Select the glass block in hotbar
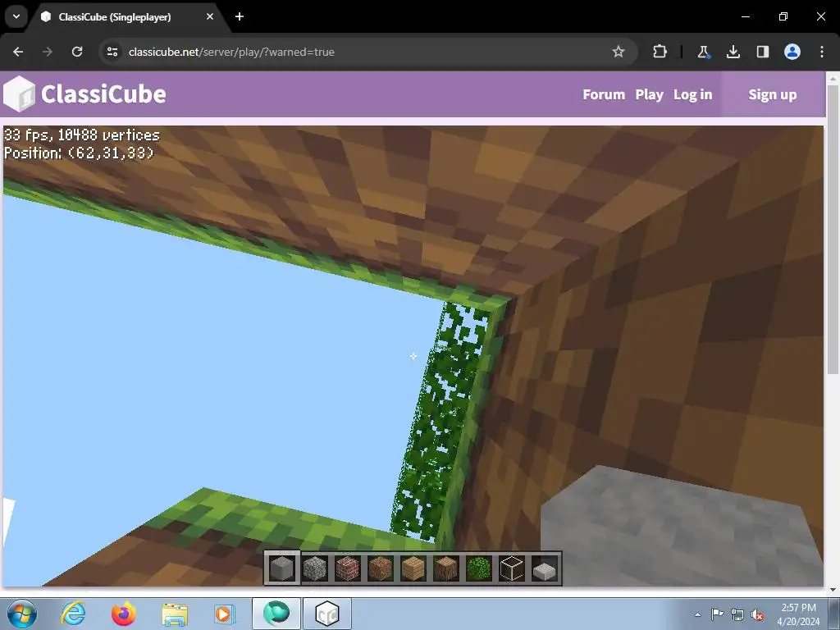The image size is (840, 630). tap(512, 568)
